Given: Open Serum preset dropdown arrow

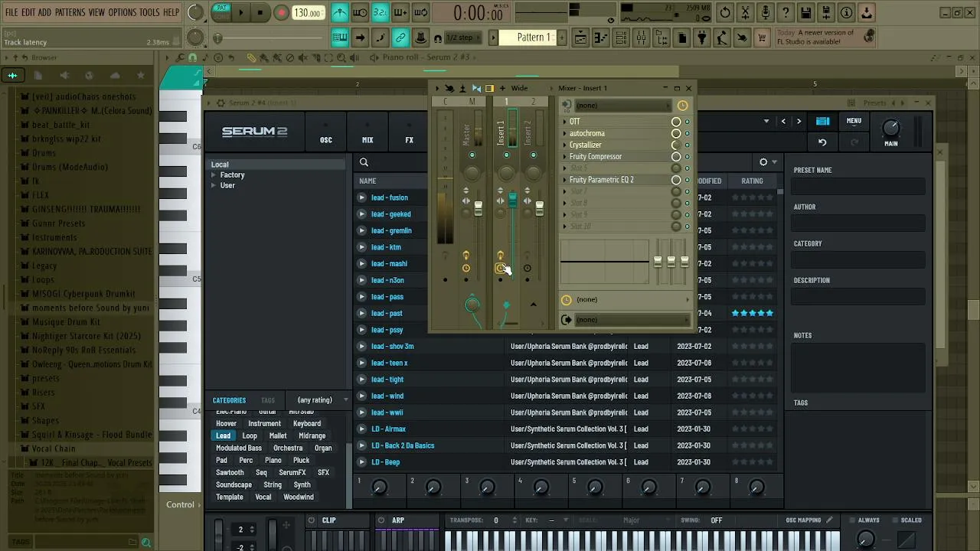Looking at the screenshot, I should point(766,121).
